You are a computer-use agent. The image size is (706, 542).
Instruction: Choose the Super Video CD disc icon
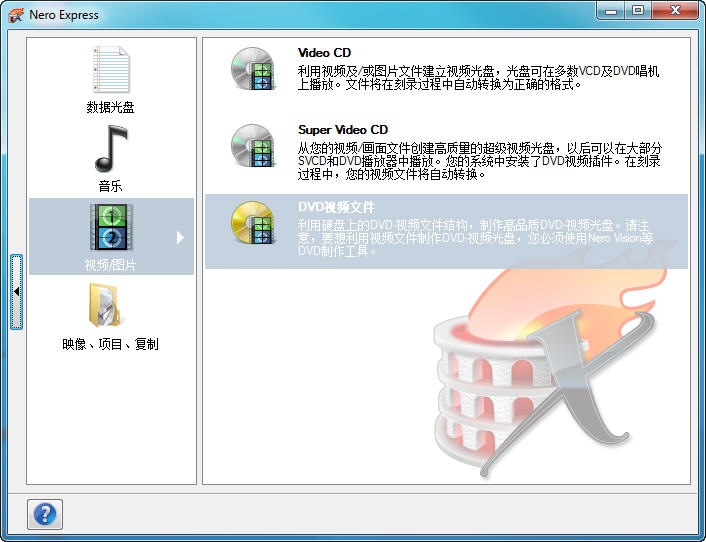click(x=253, y=145)
